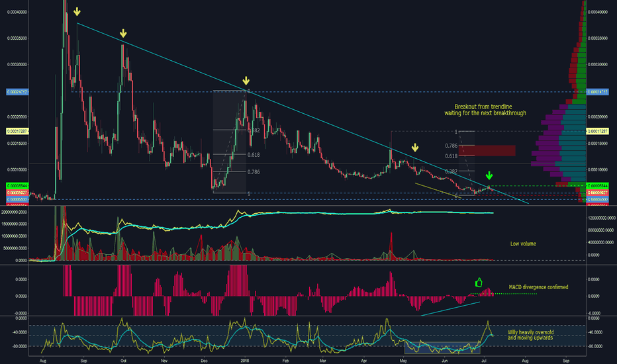Select the yellow arrow above the 2018 peak
Screen dimensions: 617x364
click(246, 81)
